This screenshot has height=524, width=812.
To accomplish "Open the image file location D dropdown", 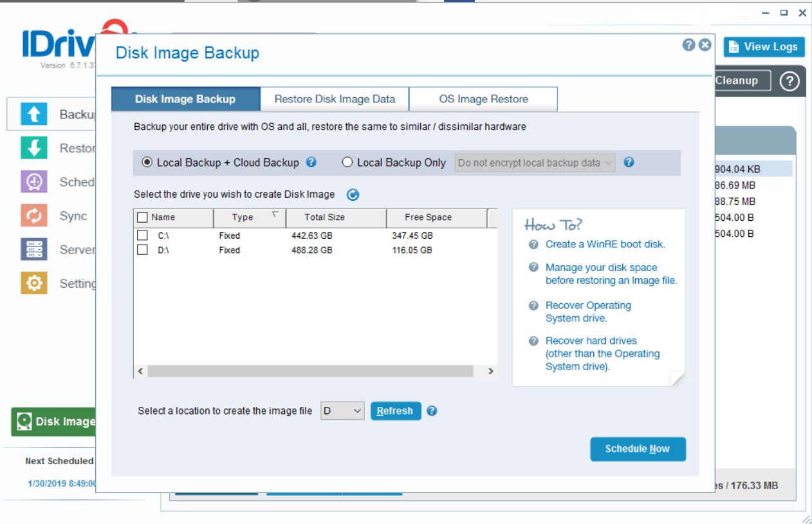I will coord(342,411).
